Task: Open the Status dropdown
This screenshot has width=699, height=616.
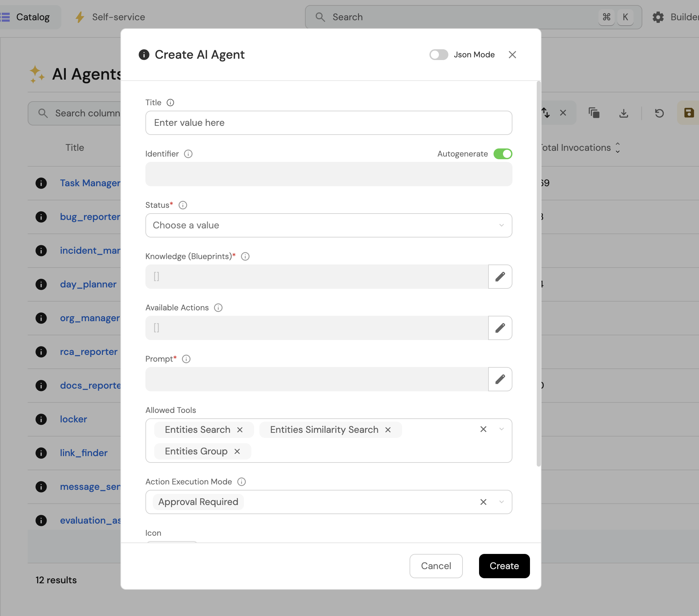Action: click(x=328, y=225)
